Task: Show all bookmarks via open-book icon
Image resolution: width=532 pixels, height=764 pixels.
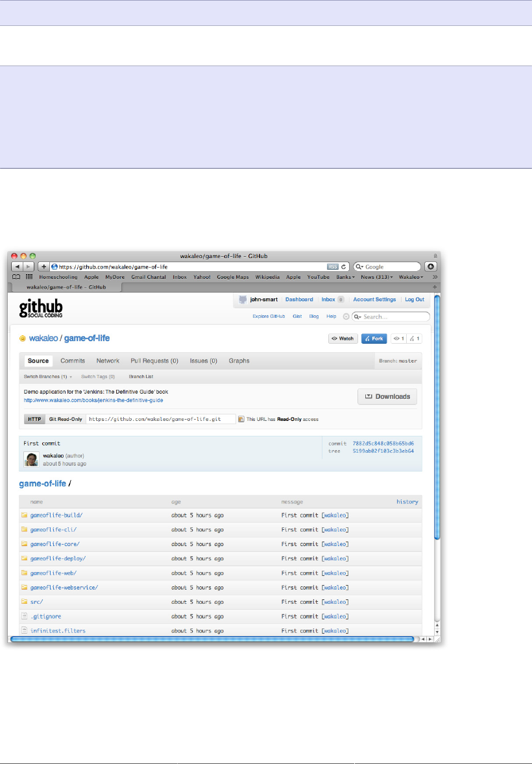Action: 17,277
